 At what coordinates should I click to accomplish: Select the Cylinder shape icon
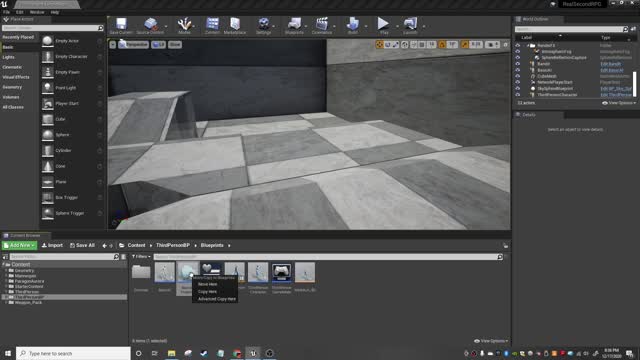[48, 151]
